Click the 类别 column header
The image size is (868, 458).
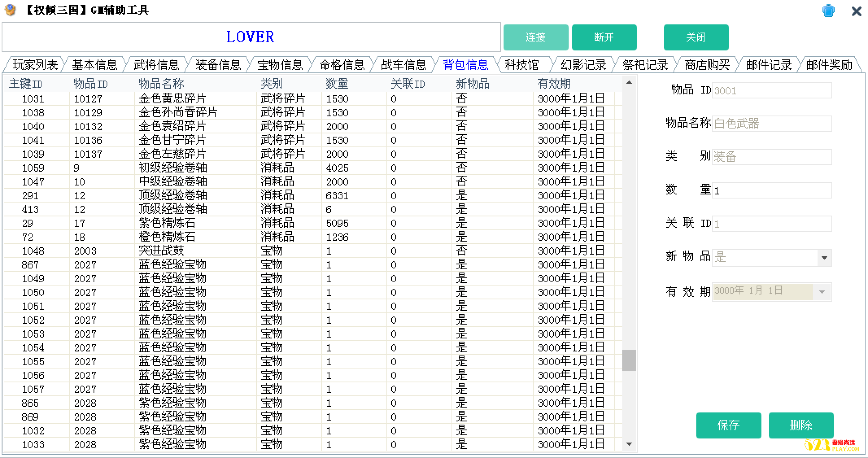[289, 84]
